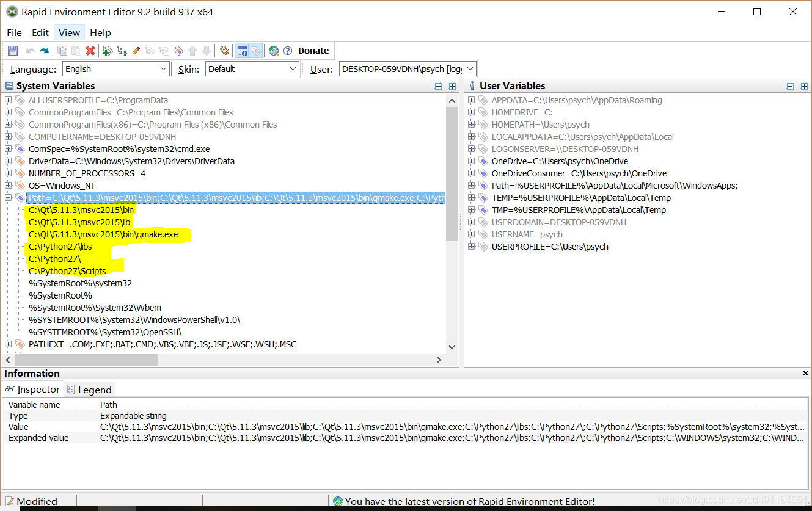The height and width of the screenshot is (511, 812).
Task: Collapse all in System Variables header
Action: click(x=438, y=86)
